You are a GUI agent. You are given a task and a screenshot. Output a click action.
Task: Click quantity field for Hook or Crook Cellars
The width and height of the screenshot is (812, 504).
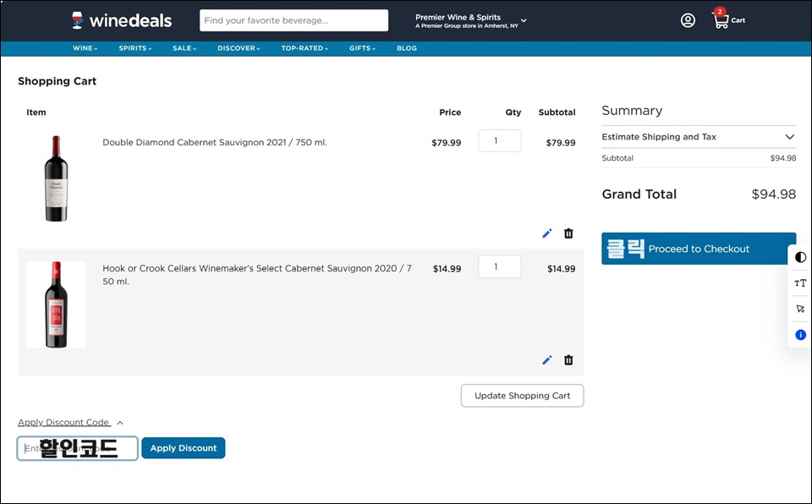point(500,266)
